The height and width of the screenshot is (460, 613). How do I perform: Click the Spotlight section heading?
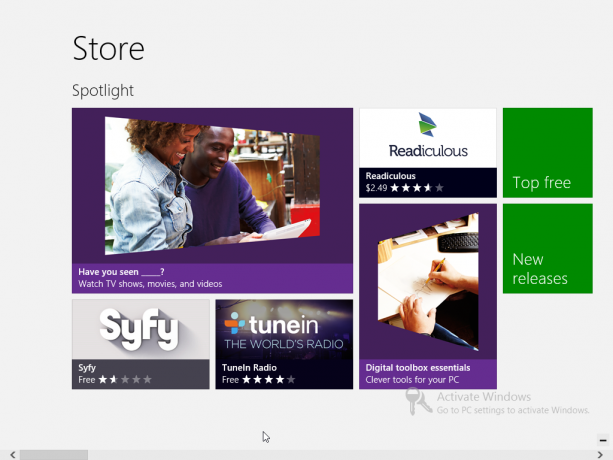coord(103,91)
